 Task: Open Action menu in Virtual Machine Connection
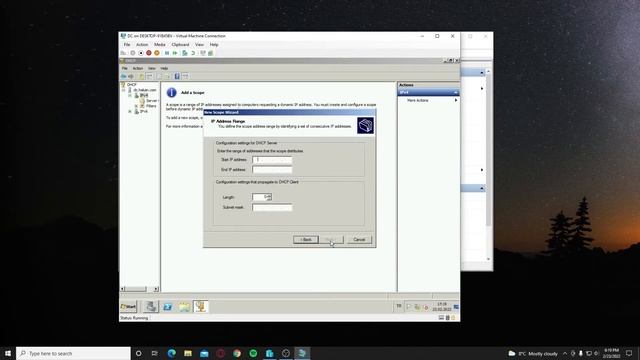142,44
